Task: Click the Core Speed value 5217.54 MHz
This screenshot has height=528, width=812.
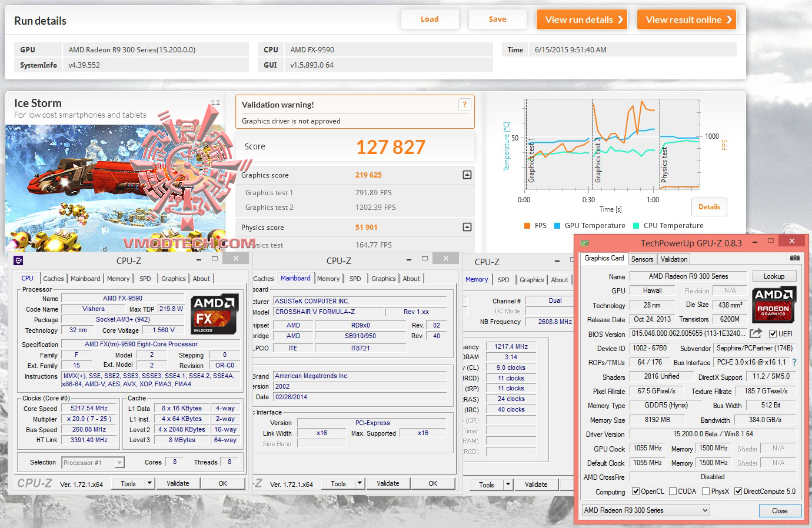Action: 89,408
